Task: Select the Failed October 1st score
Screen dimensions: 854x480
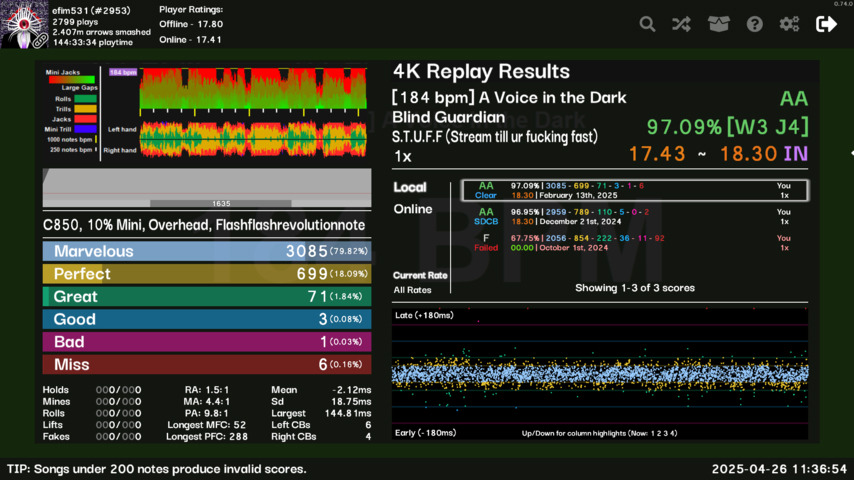Action: (634, 243)
